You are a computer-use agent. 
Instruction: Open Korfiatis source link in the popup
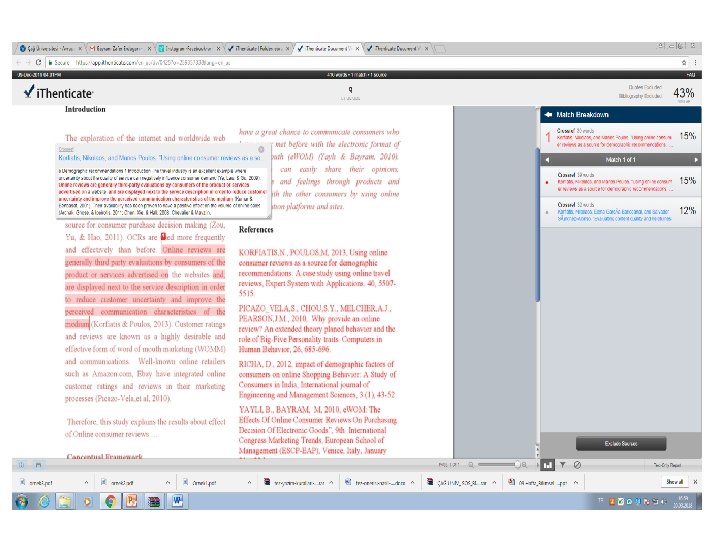(x=159, y=158)
